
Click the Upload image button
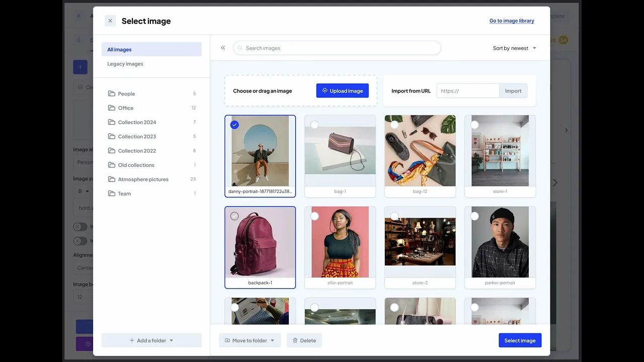coord(343,90)
